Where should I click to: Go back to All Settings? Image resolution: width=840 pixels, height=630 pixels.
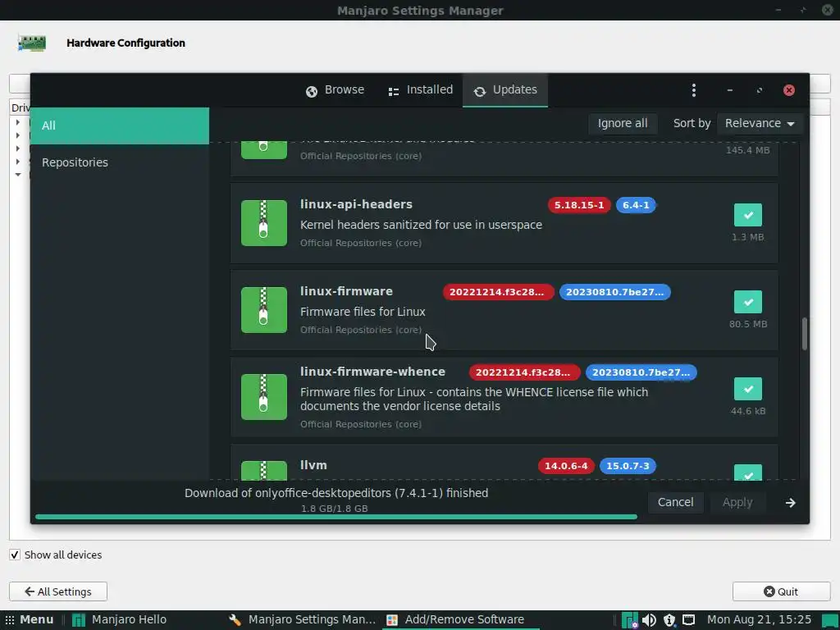pos(58,592)
